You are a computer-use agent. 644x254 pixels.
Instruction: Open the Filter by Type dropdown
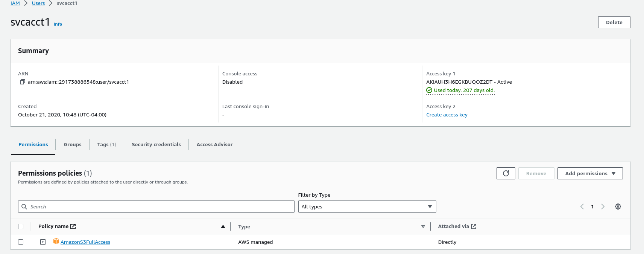(x=367, y=207)
